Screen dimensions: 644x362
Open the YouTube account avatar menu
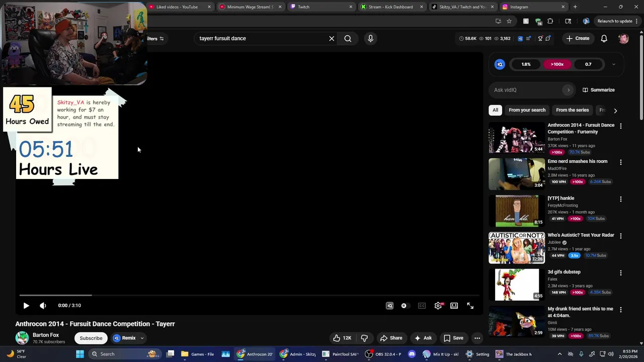[623, 38]
